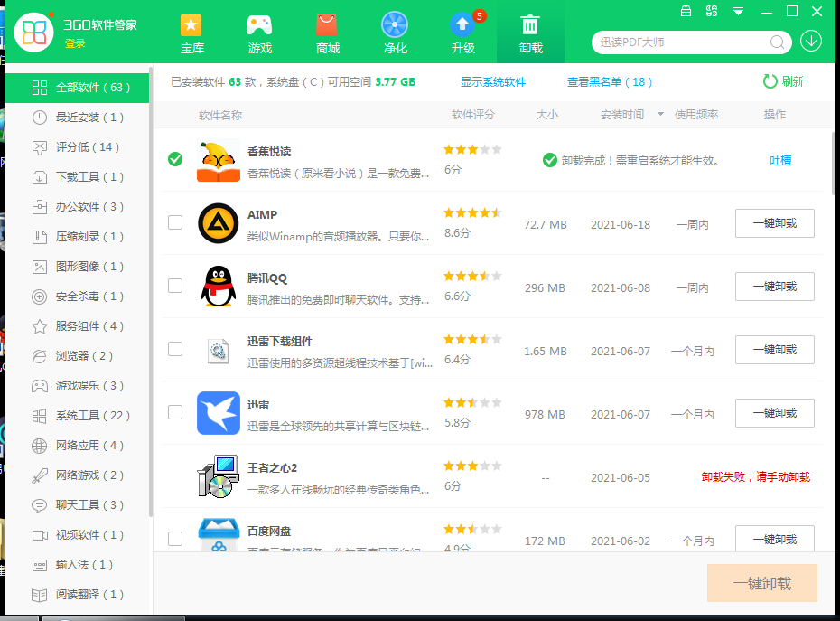Select 网络游戏 (2) category
This screenshot has height=621, width=840.
click(x=77, y=475)
